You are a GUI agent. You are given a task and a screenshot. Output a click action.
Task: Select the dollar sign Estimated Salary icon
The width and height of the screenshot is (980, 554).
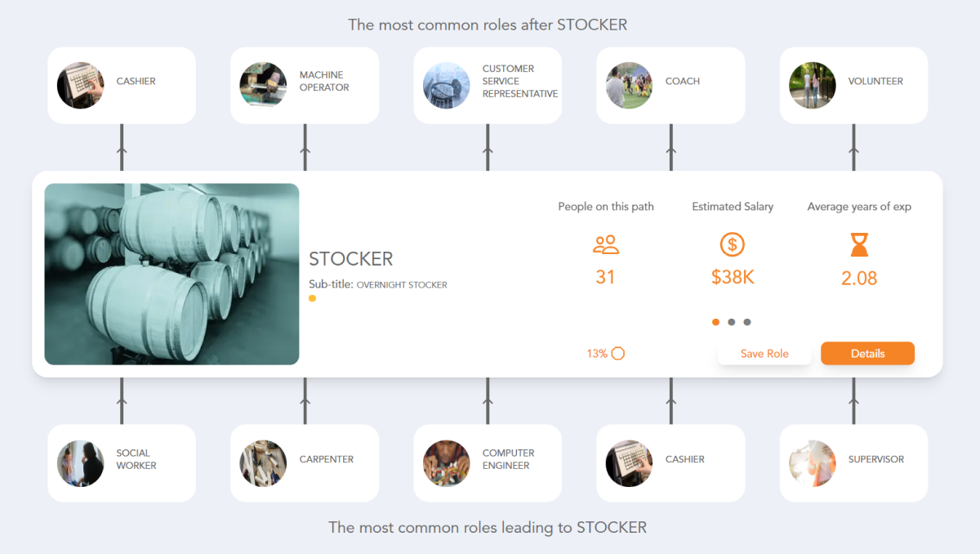pyautogui.click(x=732, y=243)
